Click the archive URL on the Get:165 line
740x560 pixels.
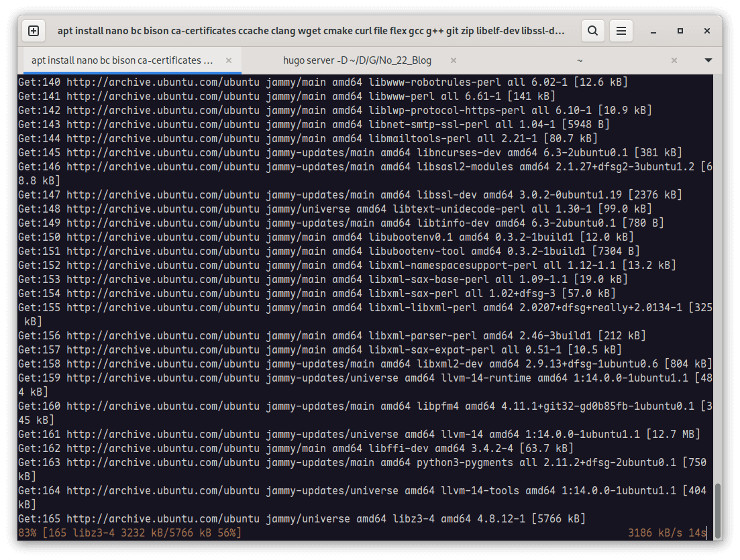click(162, 518)
